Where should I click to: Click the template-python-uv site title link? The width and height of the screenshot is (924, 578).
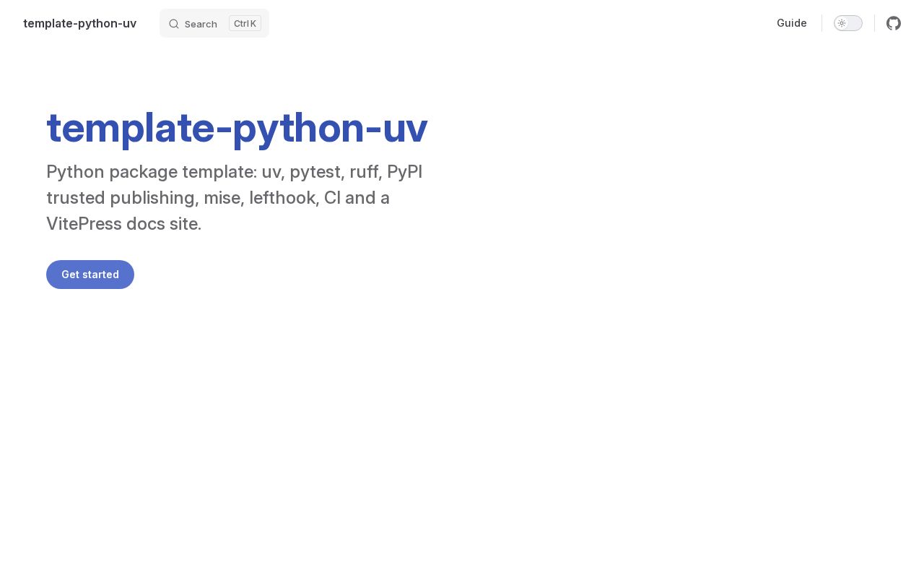click(80, 23)
